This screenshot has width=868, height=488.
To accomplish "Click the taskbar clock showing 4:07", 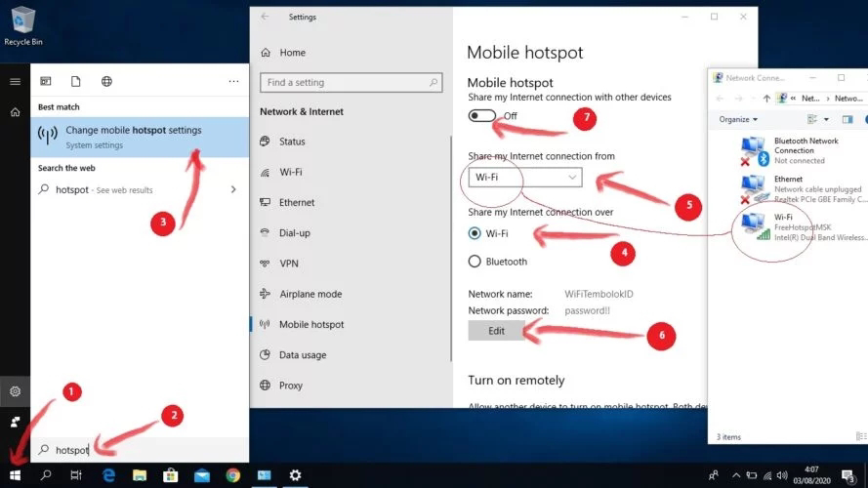I will pyautogui.click(x=811, y=475).
